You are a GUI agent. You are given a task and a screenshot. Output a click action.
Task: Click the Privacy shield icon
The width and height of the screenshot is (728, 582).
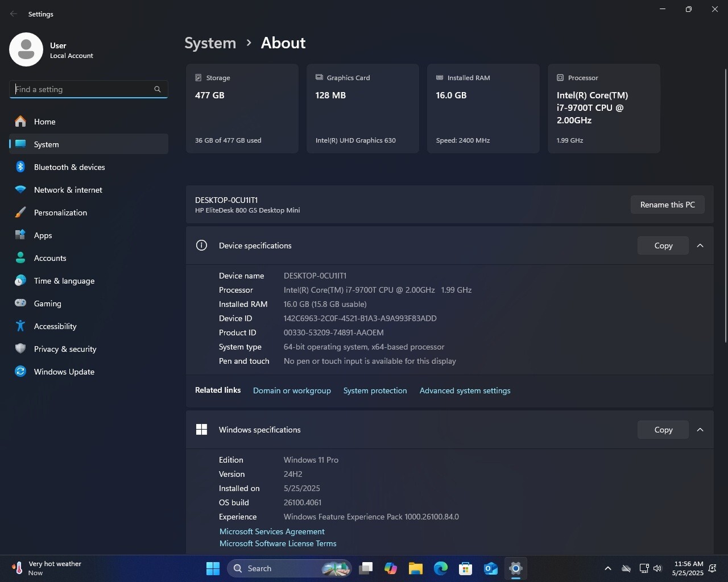point(20,348)
